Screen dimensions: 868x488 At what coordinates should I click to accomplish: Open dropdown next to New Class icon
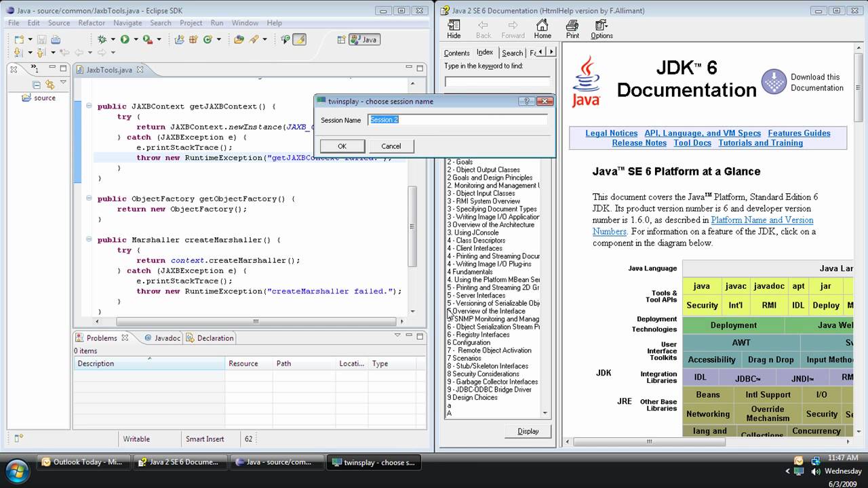[x=218, y=39]
